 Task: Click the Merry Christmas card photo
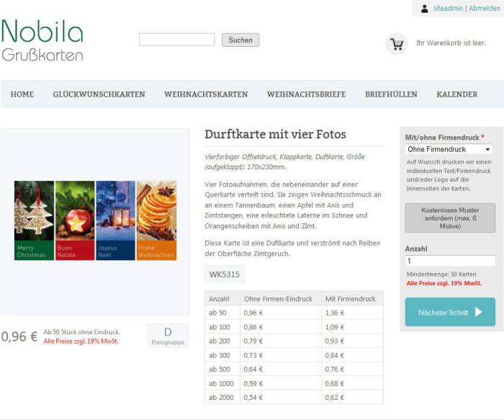pos(34,220)
